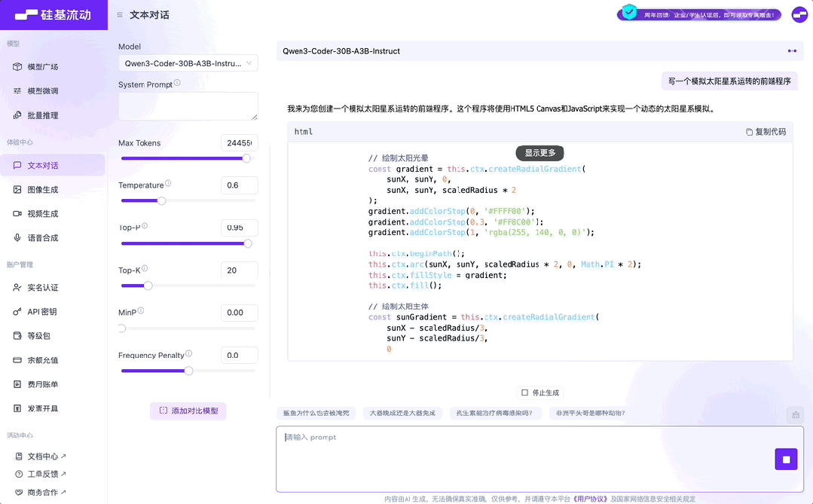Click the 等级包 wallet icon

pyautogui.click(x=17, y=335)
